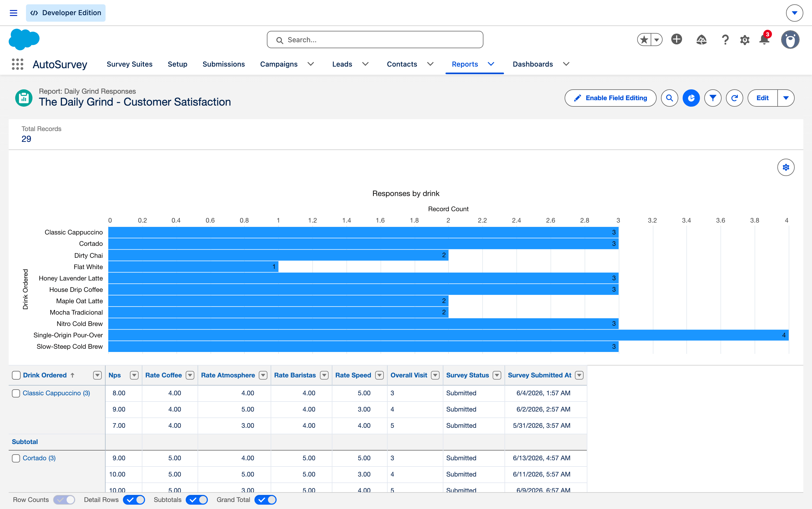Open chart properties gear icon
Image resolution: width=812 pixels, height=509 pixels.
coord(786,167)
